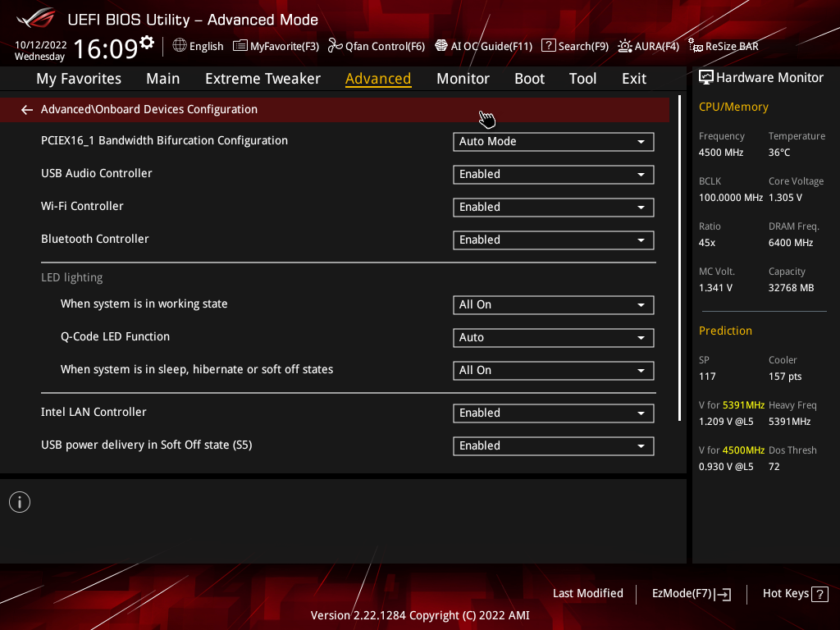The height and width of the screenshot is (630, 840).
Task: Click Prediction section heading
Action: 725,331
